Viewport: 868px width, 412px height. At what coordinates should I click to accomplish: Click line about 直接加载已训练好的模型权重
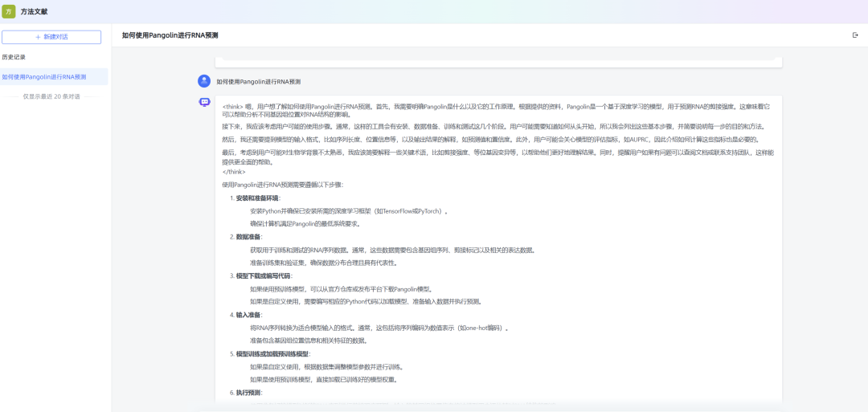pos(324,380)
